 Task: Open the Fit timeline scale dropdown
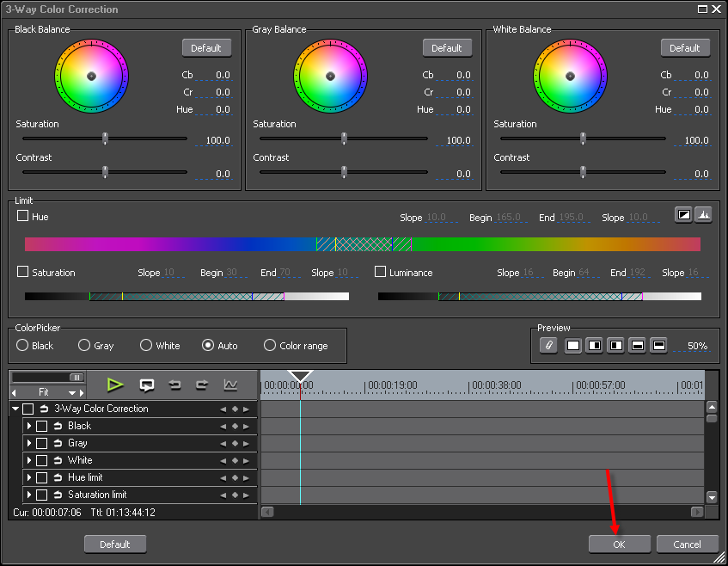point(71,392)
